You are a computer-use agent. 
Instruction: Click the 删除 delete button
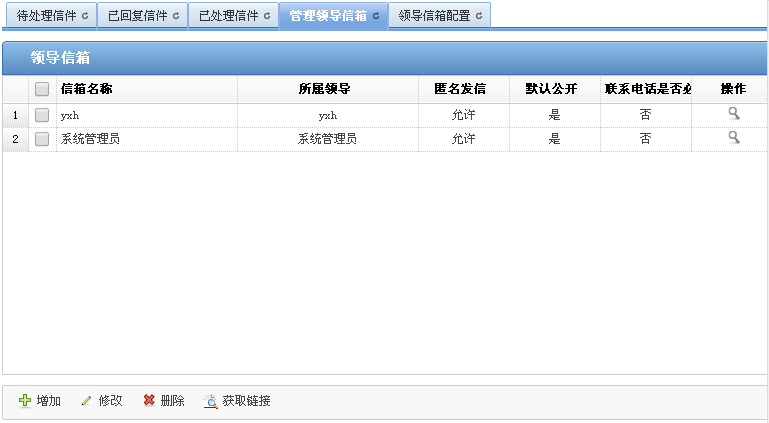[x=164, y=401]
